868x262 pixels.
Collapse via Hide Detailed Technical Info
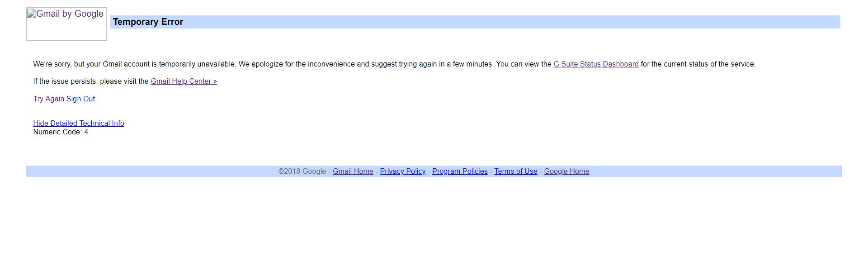pyautogui.click(x=79, y=124)
